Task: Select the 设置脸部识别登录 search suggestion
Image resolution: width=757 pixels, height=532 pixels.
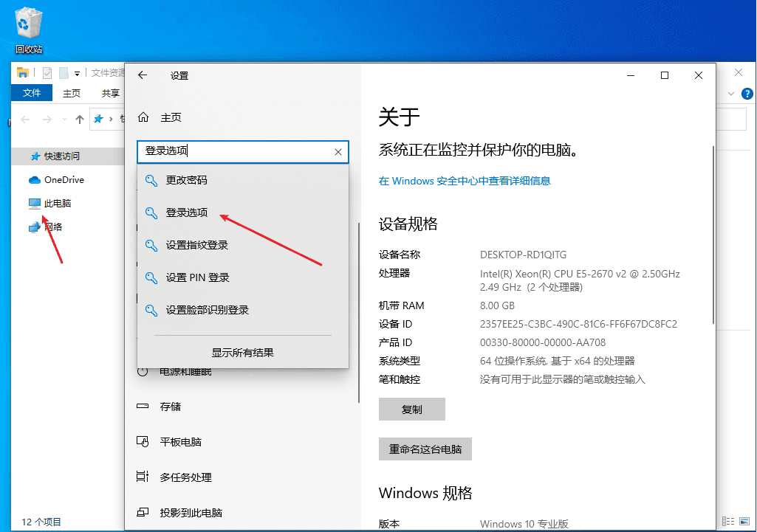Action: pos(243,310)
